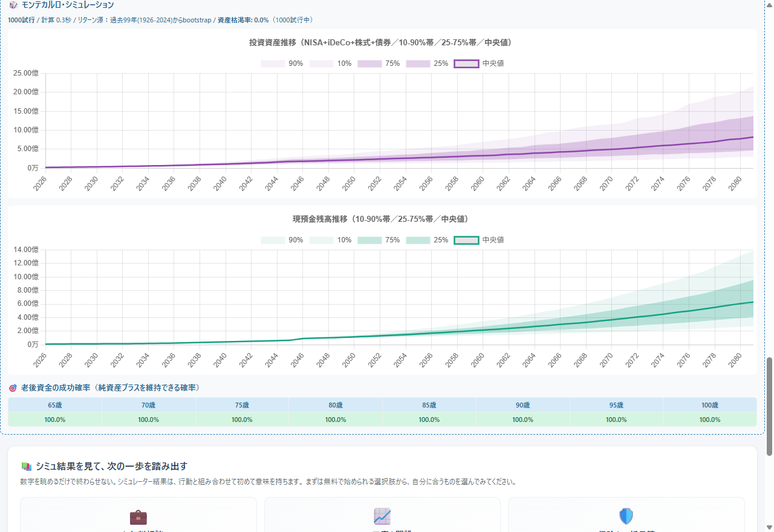Click the 25.00億 axis label in the investment chart

point(25,73)
